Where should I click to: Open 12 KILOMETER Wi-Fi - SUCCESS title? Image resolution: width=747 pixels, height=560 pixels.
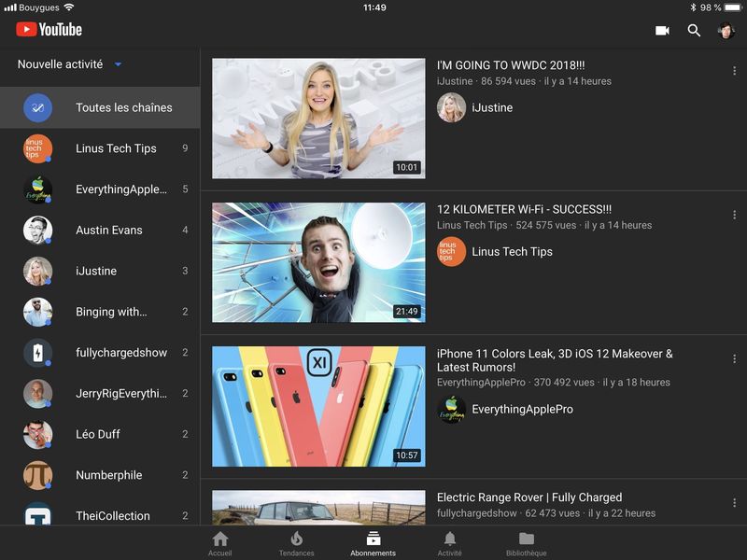[x=524, y=209]
